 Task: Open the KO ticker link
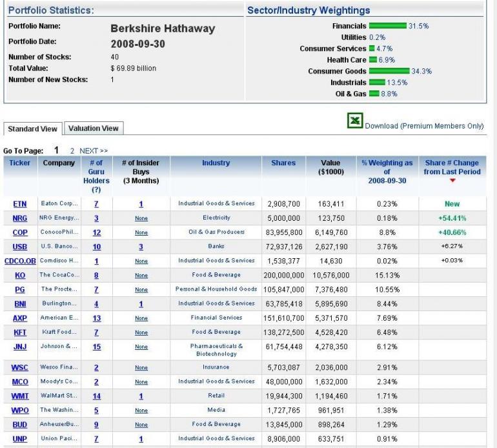pos(20,275)
